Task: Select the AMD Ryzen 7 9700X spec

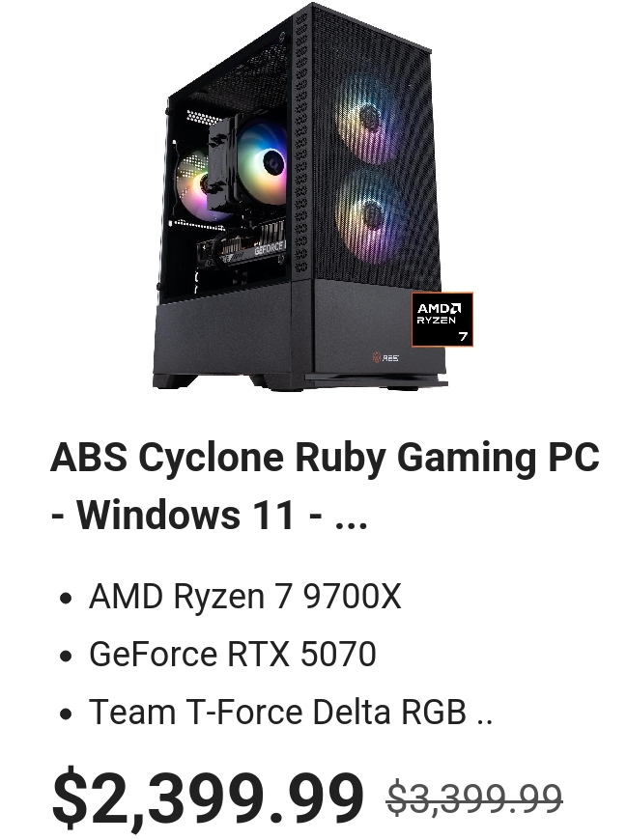Action: tap(244, 597)
